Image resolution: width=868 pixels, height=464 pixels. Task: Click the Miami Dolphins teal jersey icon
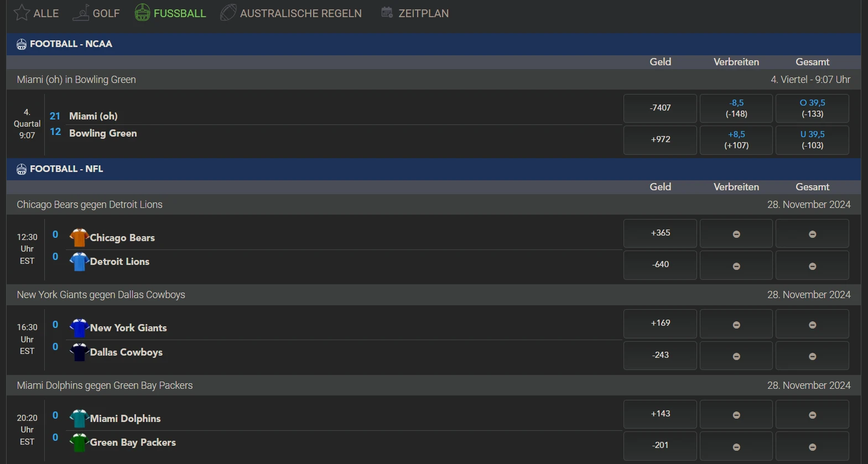[x=79, y=419]
